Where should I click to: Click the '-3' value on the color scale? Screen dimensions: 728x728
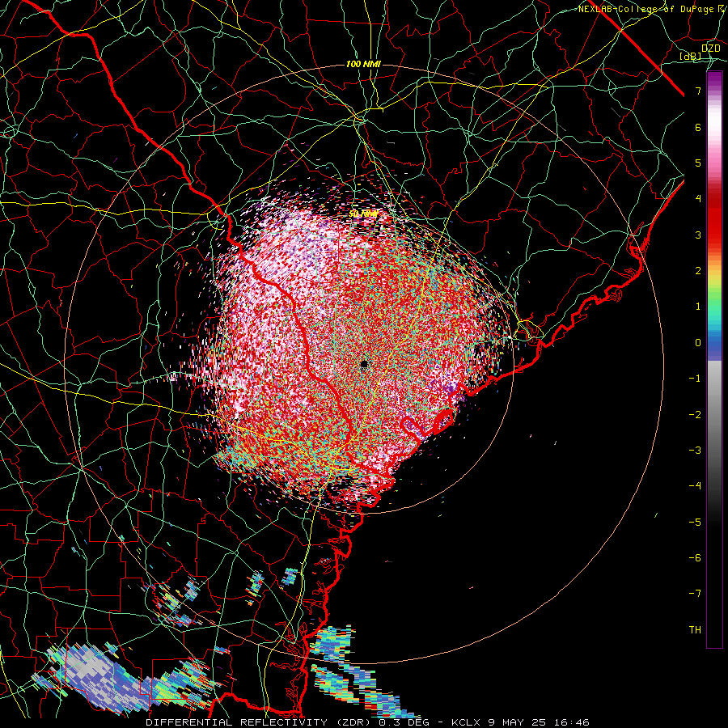[695, 450]
